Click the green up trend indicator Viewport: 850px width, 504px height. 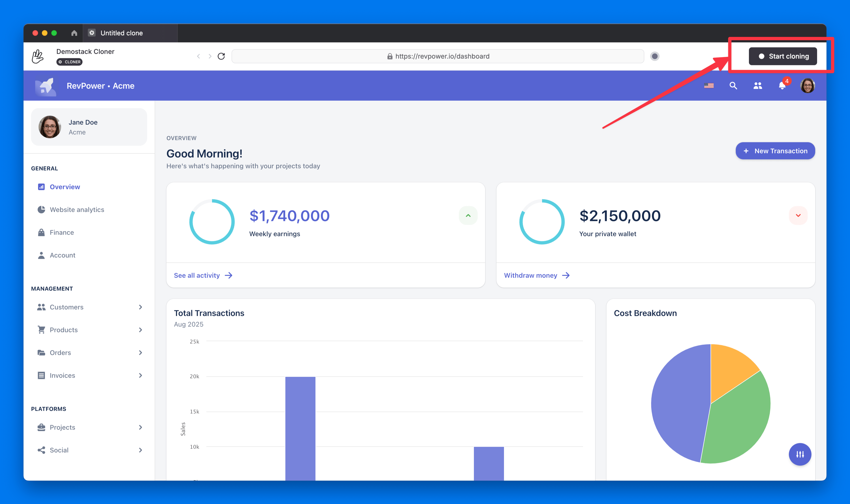[468, 216]
